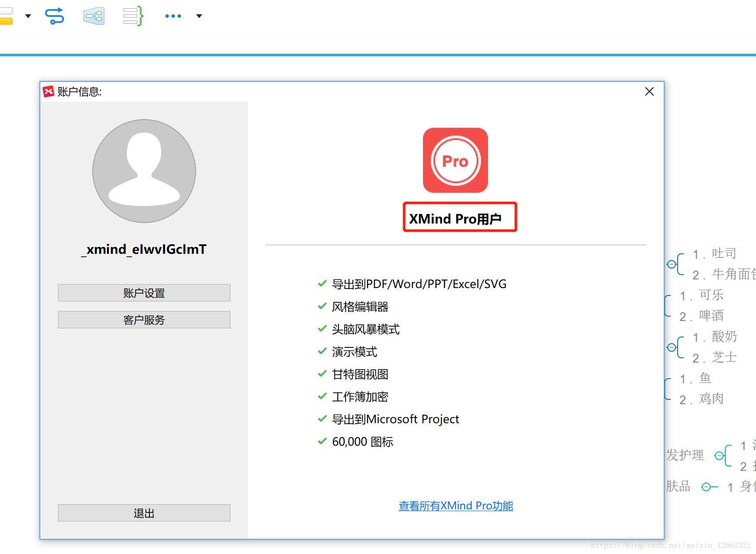756x554 pixels.
Task: Click the boundary tool icon
Action: [94, 16]
